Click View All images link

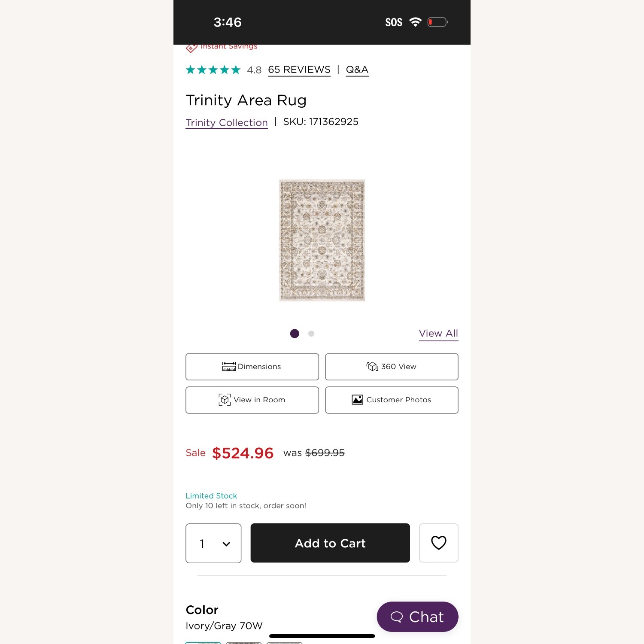click(x=438, y=334)
